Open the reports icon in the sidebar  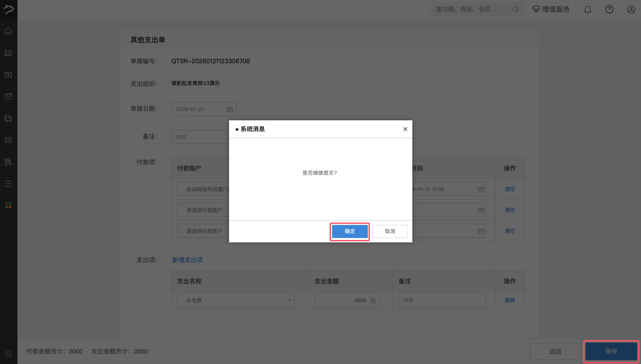click(x=8, y=162)
